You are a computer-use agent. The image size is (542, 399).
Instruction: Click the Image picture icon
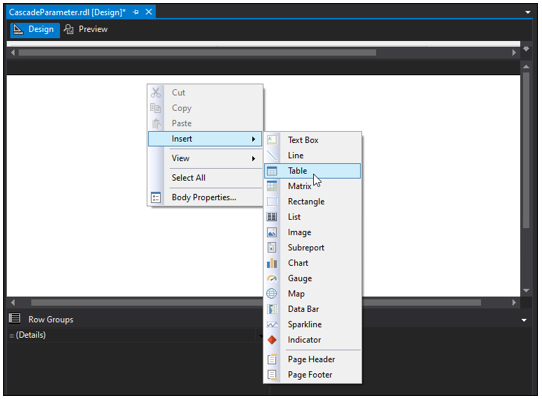[272, 232]
